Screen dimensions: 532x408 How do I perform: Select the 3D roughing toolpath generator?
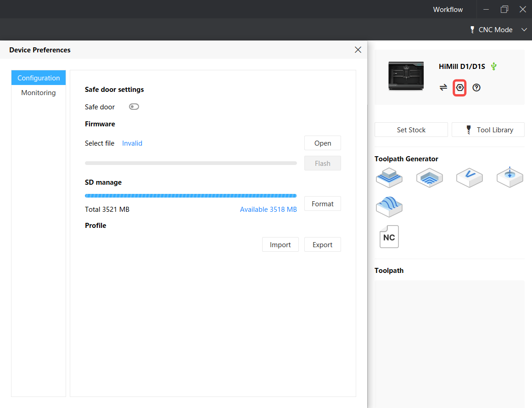[389, 177]
